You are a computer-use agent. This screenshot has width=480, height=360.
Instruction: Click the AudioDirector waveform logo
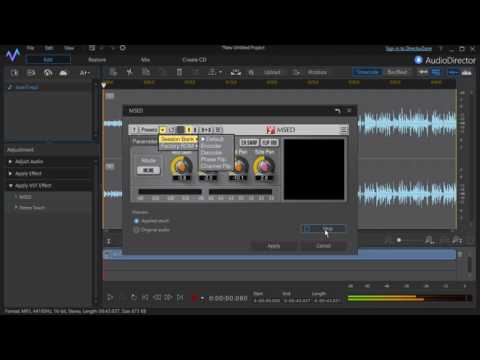(x=13, y=55)
